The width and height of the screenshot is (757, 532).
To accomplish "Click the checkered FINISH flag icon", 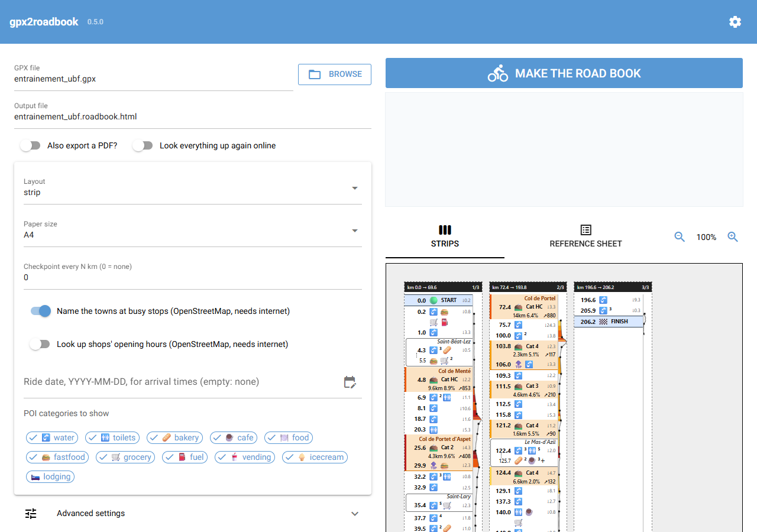I will coord(603,322).
